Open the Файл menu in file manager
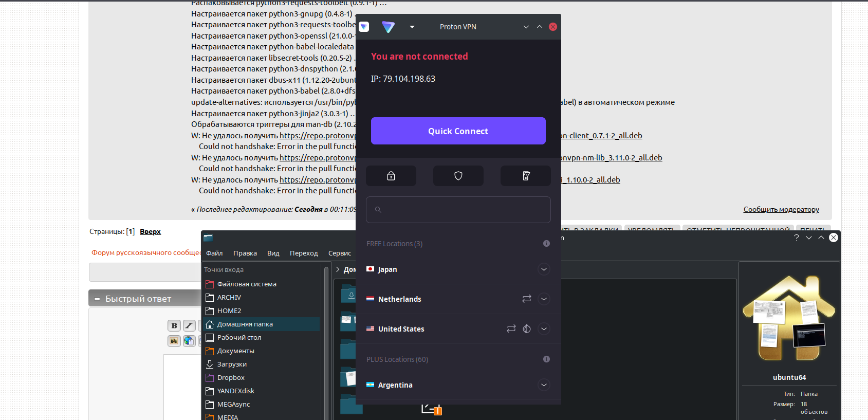This screenshot has height=420, width=868. pyautogui.click(x=214, y=253)
